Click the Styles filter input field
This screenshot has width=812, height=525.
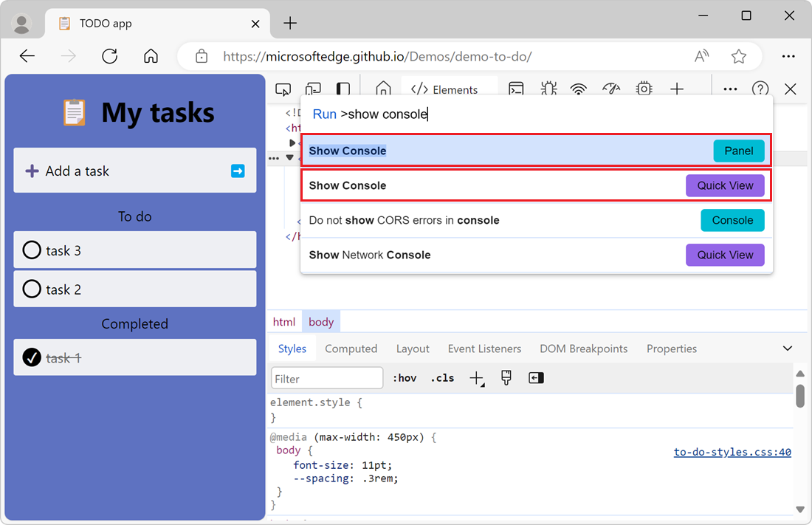pos(327,377)
